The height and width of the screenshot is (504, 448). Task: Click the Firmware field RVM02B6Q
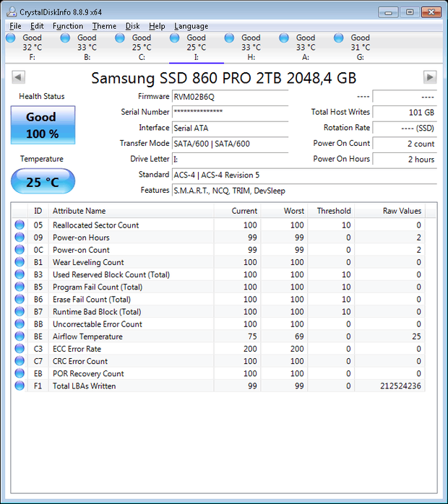pyautogui.click(x=230, y=97)
